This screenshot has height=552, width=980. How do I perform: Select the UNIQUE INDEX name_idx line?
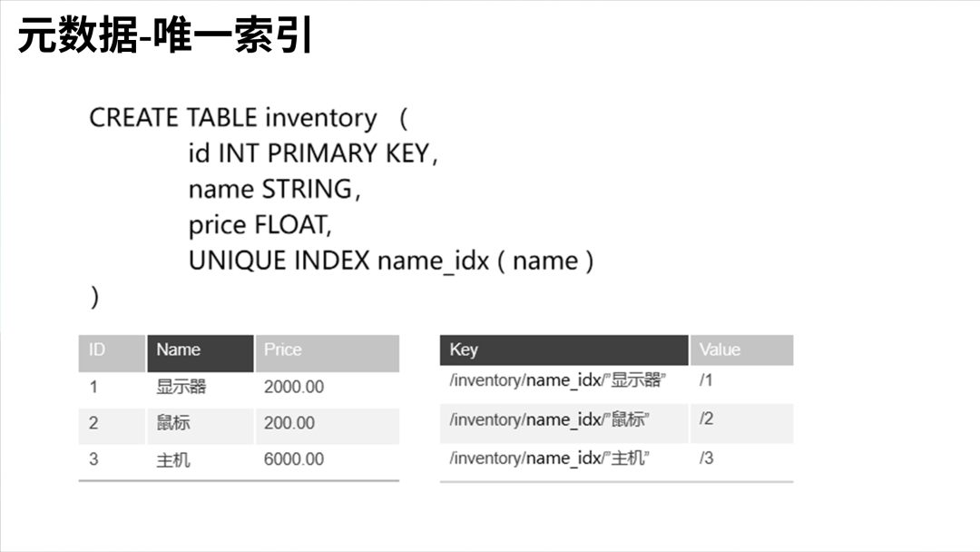click(390, 261)
